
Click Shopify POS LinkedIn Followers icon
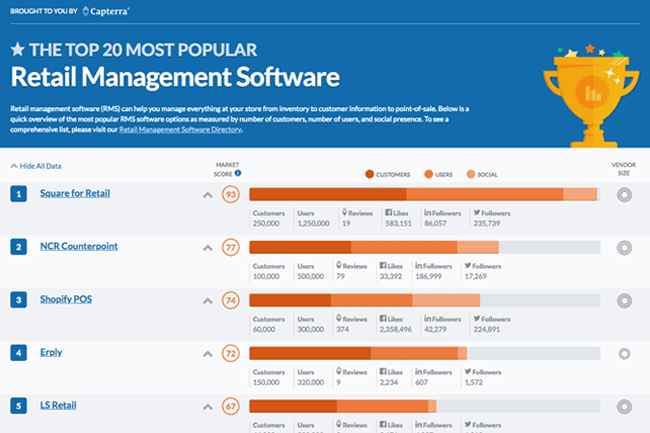[427, 319]
